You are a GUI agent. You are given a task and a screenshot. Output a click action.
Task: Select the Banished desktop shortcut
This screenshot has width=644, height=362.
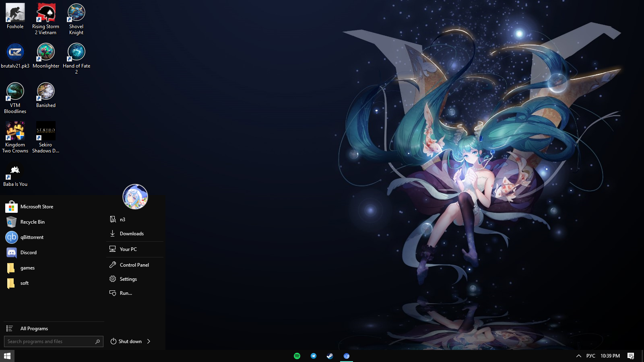tap(45, 95)
